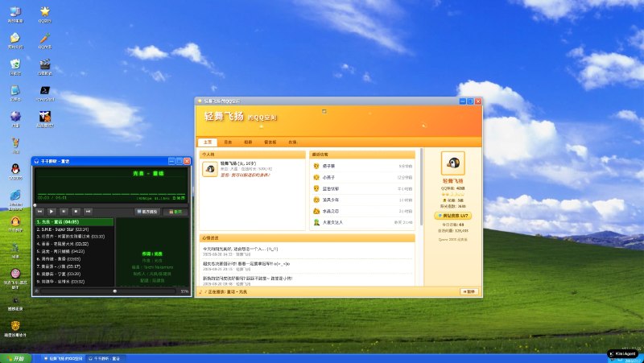This screenshot has height=363, width=644.
Task: Open the second mood post dated 2005-08-25
Action: tap(307, 266)
